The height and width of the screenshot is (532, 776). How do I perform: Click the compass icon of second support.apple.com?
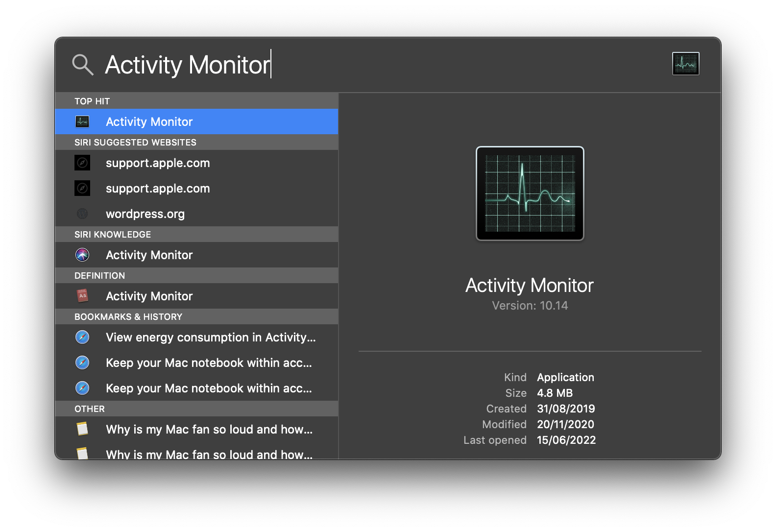point(82,188)
